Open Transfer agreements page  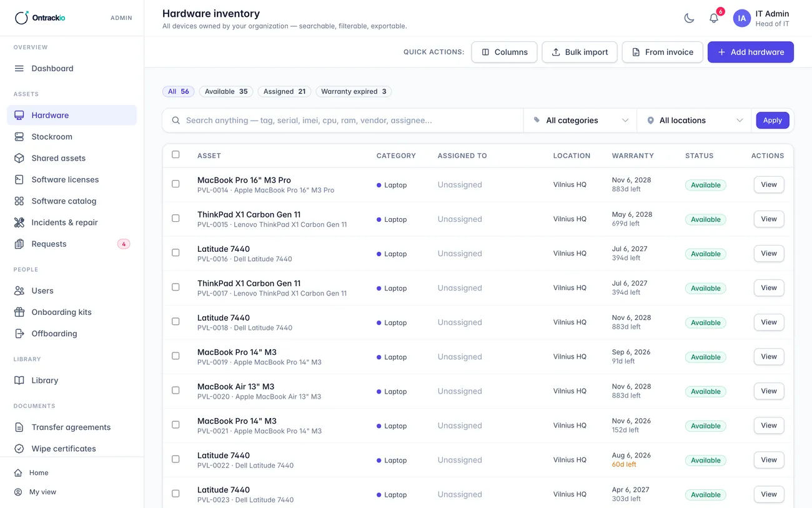tap(72, 427)
